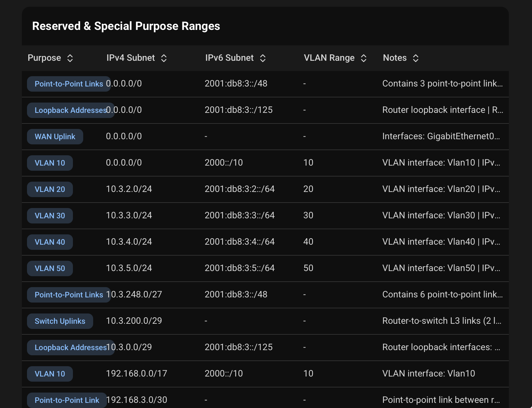
Task: Click note 'VLAN interface: Vlan30 | IPv...'
Action: click(x=441, y=215)
